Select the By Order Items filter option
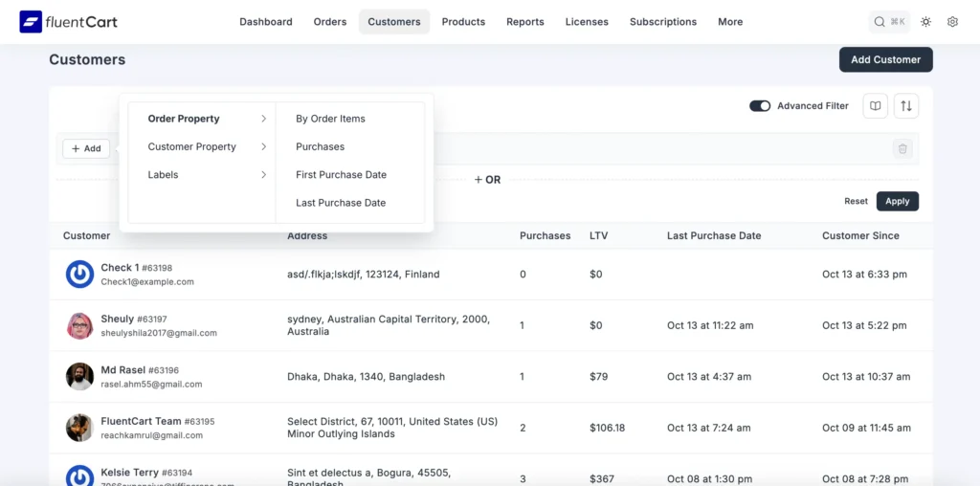This screenshot has width=980, height=486. click(x=330, y=119)
